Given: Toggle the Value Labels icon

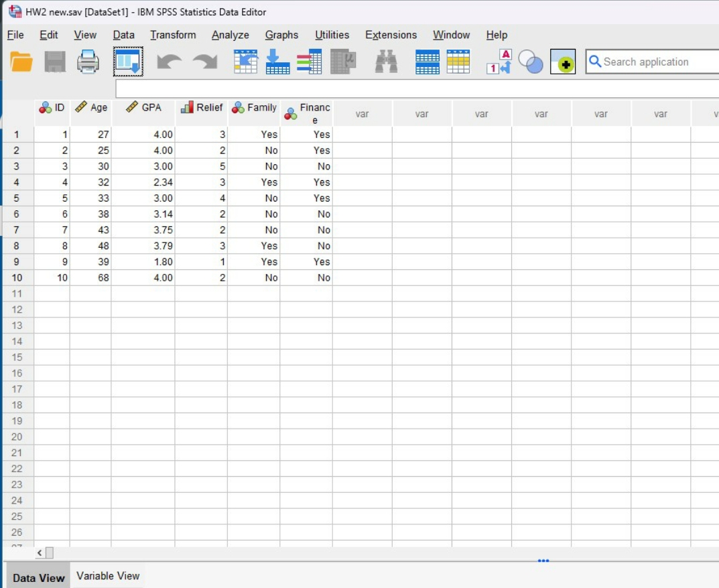Looking at the screenshot, I should 499,62.
